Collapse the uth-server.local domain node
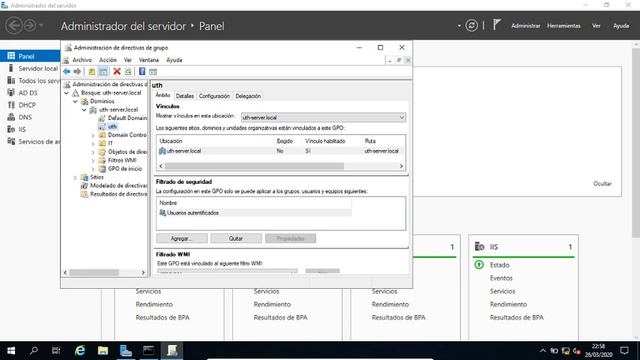This screenshot has height=360, width=640. 84,110
